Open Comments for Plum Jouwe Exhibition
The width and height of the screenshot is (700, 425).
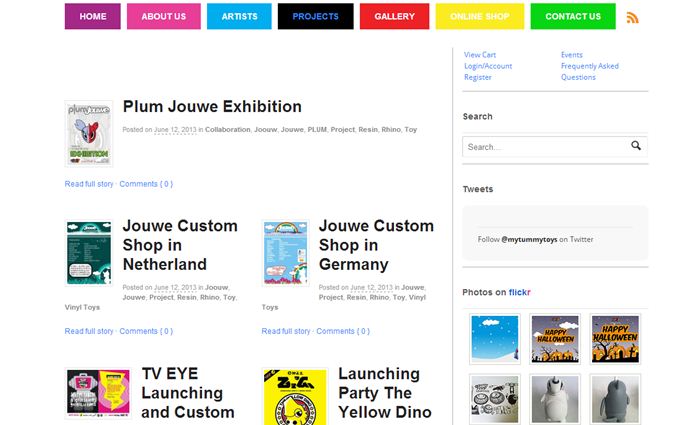(146, 184)
